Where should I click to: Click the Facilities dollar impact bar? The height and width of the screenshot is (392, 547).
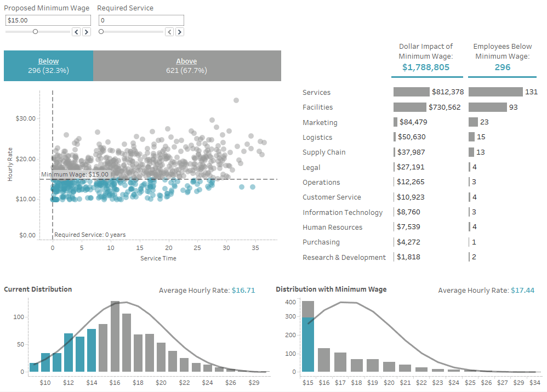tap(409, 107)
